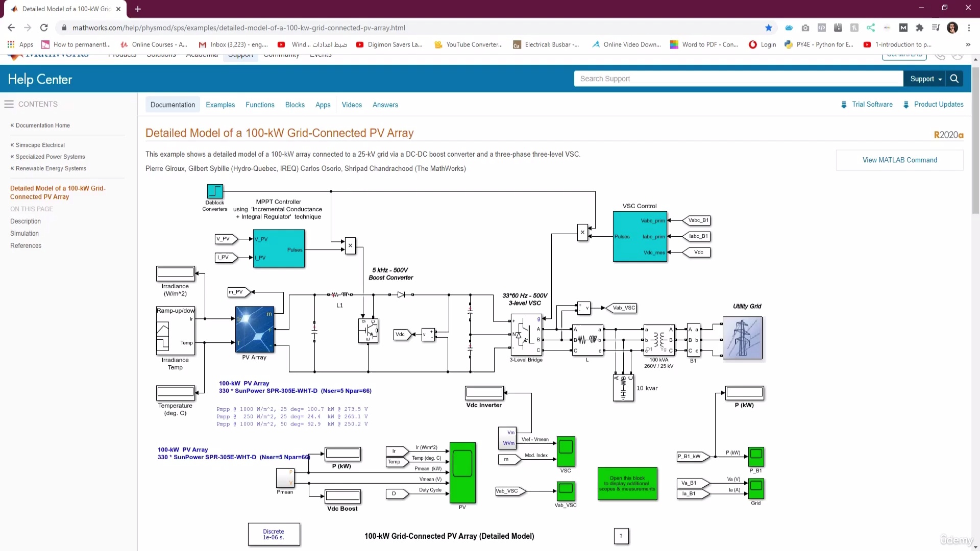Bookmark this page with the star icon
This screenshot has width=980, height=551.
click(769, 28)
